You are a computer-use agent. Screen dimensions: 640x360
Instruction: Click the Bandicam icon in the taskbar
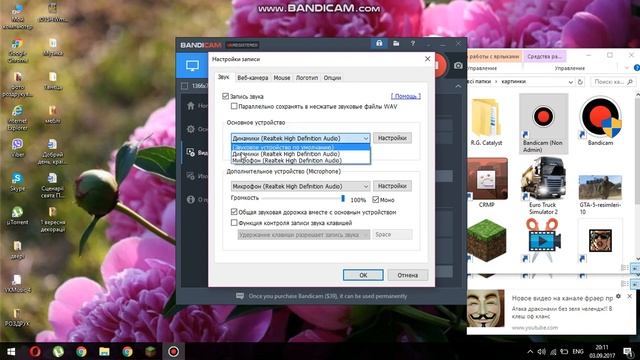click(173, 351)
